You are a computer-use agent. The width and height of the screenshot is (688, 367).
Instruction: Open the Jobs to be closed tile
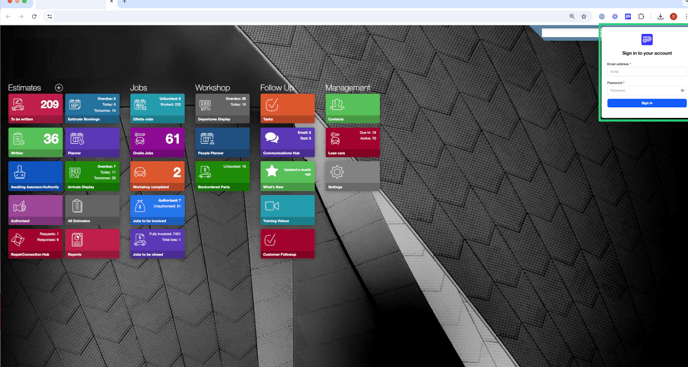click(x=158, y=244)
